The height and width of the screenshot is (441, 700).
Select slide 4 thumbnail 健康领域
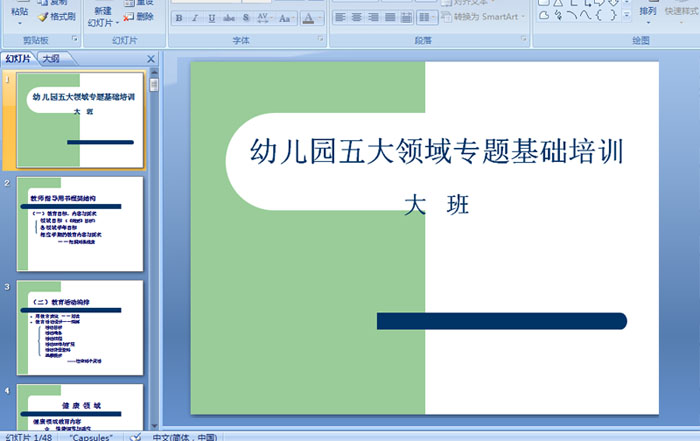(x=80, y=407)
